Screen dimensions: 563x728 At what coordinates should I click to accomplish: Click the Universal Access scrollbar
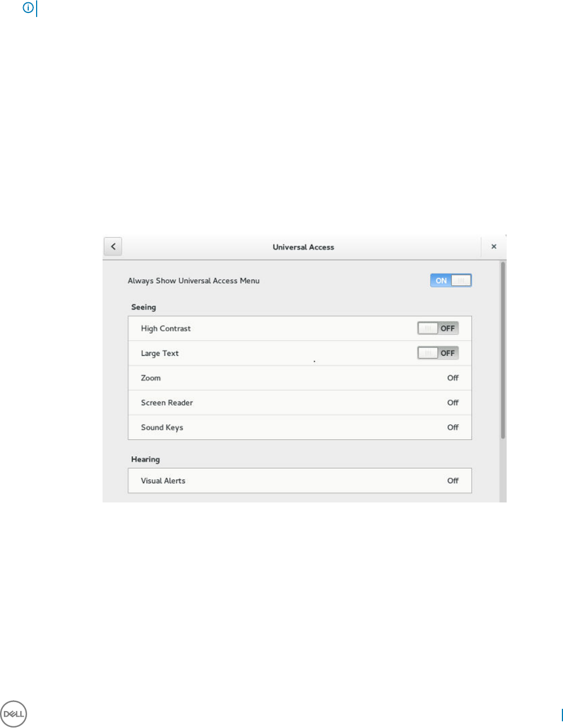click(503, 350)
